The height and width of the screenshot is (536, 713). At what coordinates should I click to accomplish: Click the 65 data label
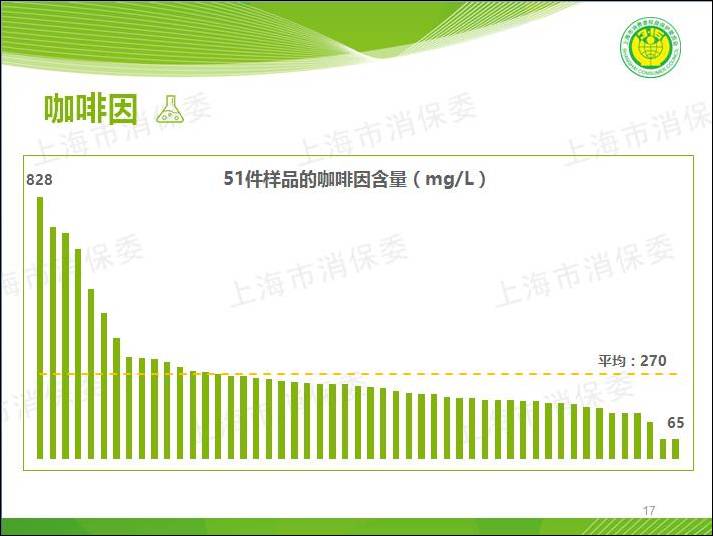pyautogui.click(x=675, y=423)
